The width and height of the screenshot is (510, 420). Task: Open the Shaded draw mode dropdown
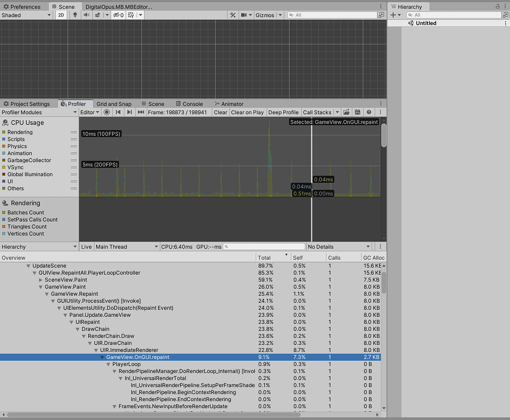(25, 15)
